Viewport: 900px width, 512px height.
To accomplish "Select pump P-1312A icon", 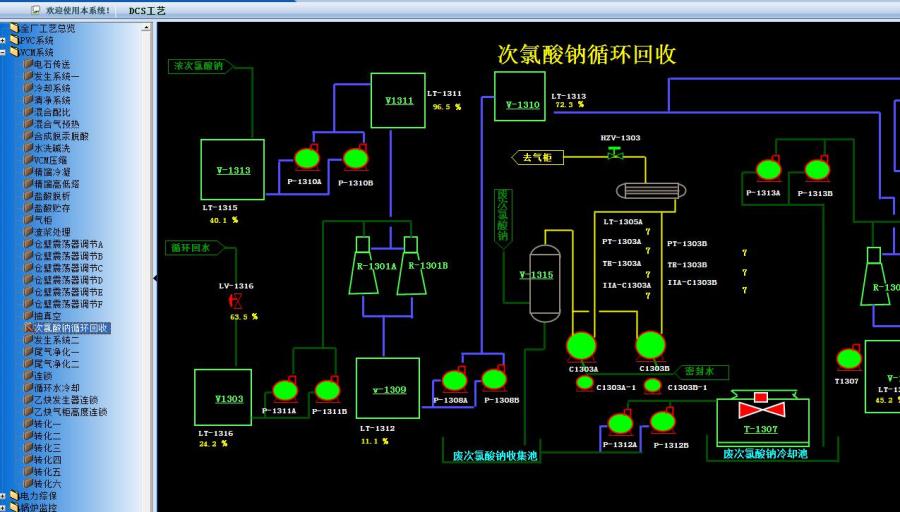I will tap(620, 423).
